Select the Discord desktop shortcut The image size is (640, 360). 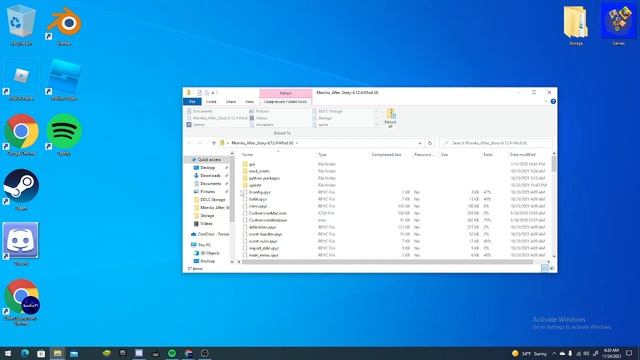click(x=21, y=244)
